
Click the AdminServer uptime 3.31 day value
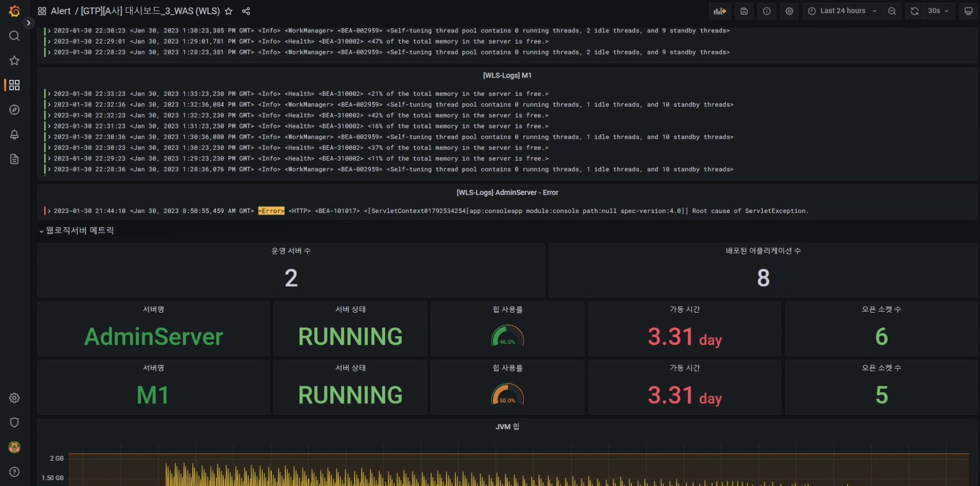click(685, 337)
